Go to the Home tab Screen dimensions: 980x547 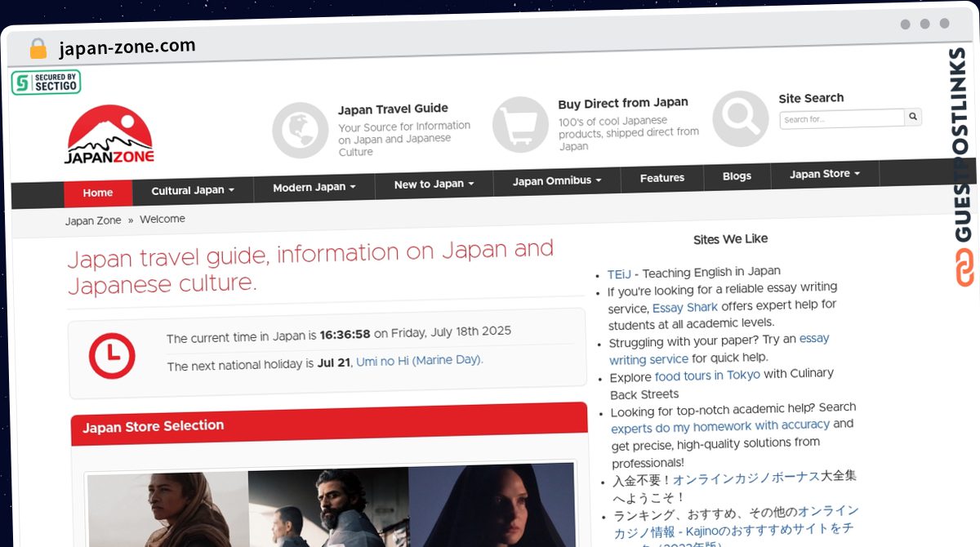point(98,193)
